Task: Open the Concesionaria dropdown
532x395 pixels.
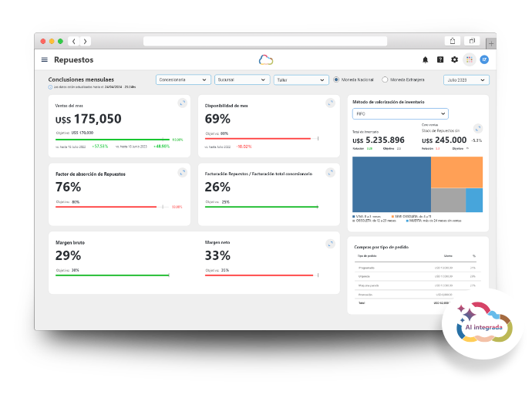Action: coord(184,79)
